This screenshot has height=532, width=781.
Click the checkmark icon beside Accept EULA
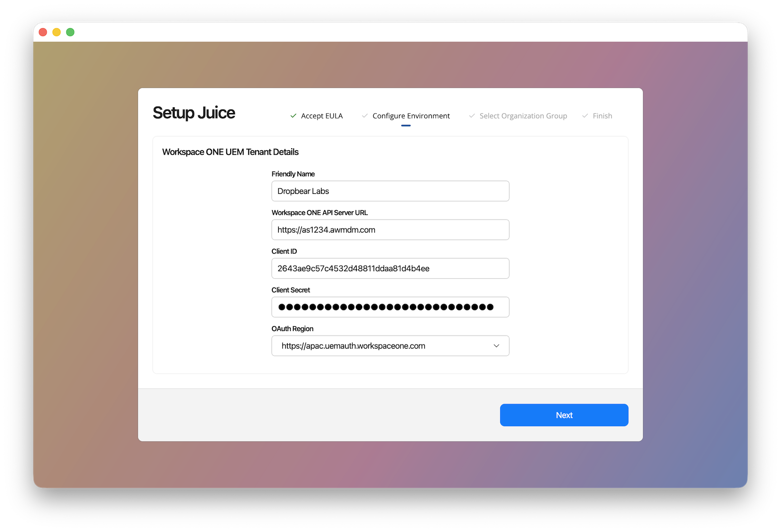point(293,116)
